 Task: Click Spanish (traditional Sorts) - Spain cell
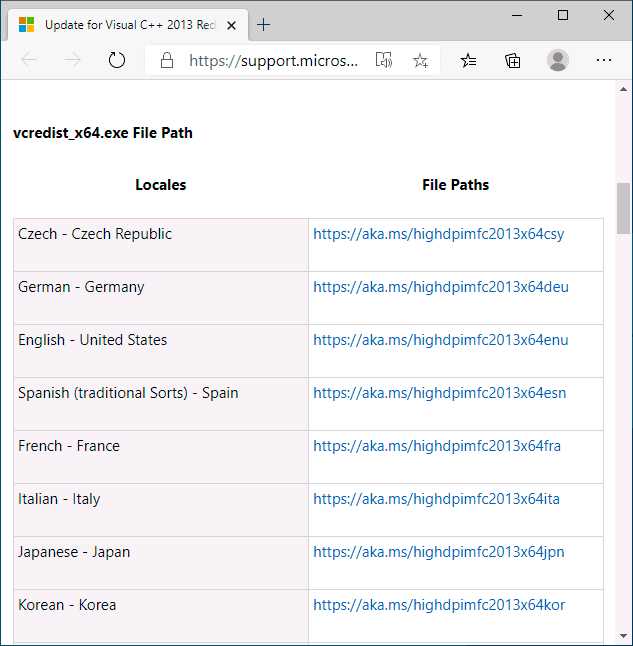pyautogui.click(x=161, y=404)
